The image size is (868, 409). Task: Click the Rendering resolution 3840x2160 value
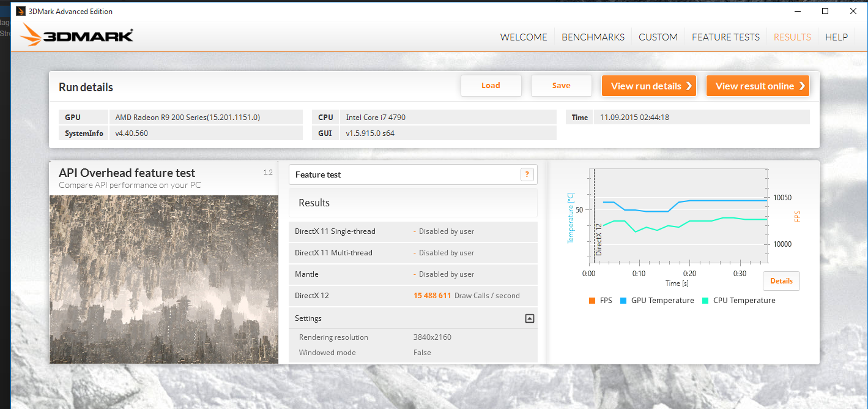coord(432,337)
